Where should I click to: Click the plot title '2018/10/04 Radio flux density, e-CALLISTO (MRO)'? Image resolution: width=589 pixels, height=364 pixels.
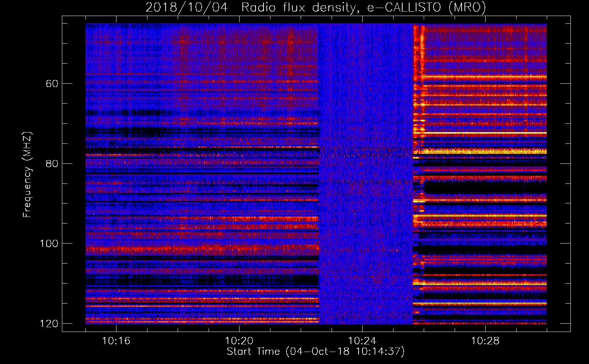click(x=316, y=8)
